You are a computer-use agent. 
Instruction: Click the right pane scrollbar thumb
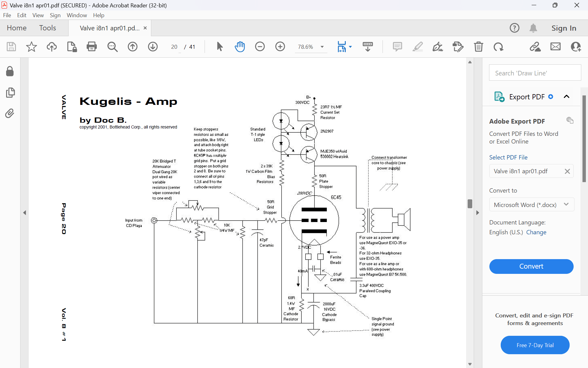click(584, 139)
